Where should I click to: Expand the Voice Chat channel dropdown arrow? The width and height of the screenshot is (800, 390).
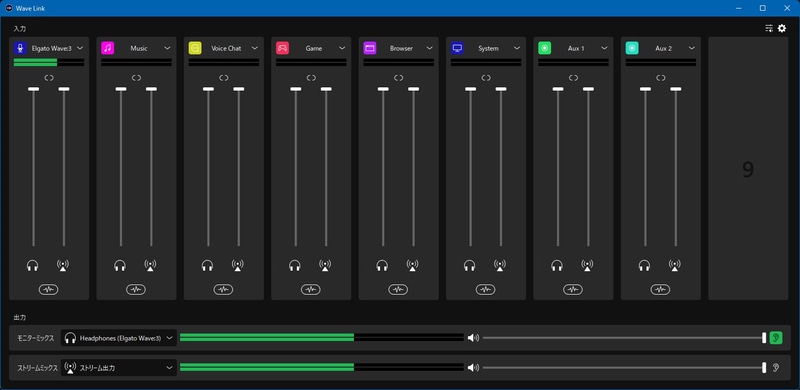pos(255,48)
